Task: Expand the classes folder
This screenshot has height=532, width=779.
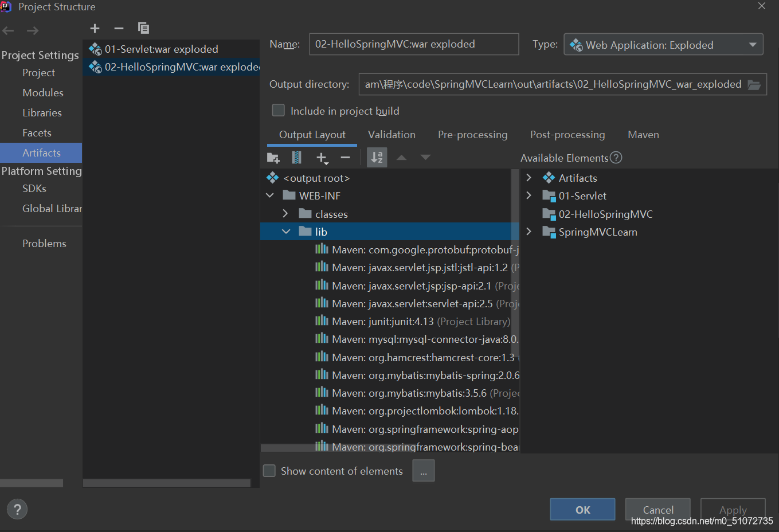Action: pyautogui.click(x=285, y=213)
